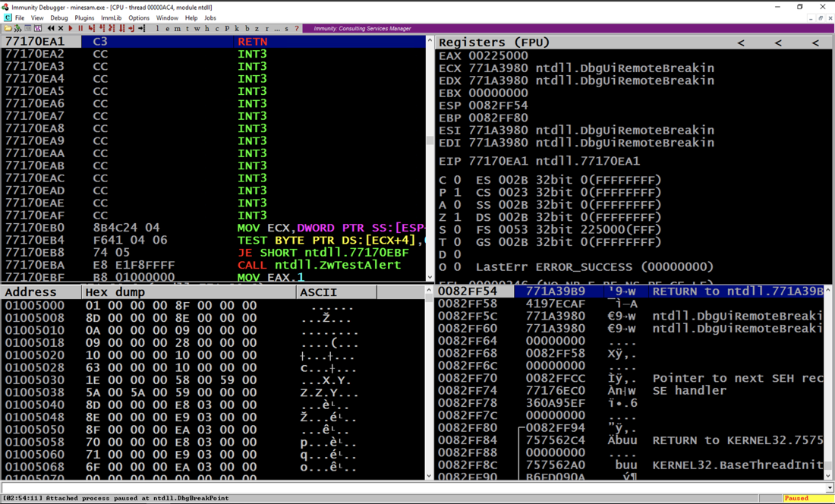Click the Hex dump column header
The image size is (835, 504).
point(189,291)
